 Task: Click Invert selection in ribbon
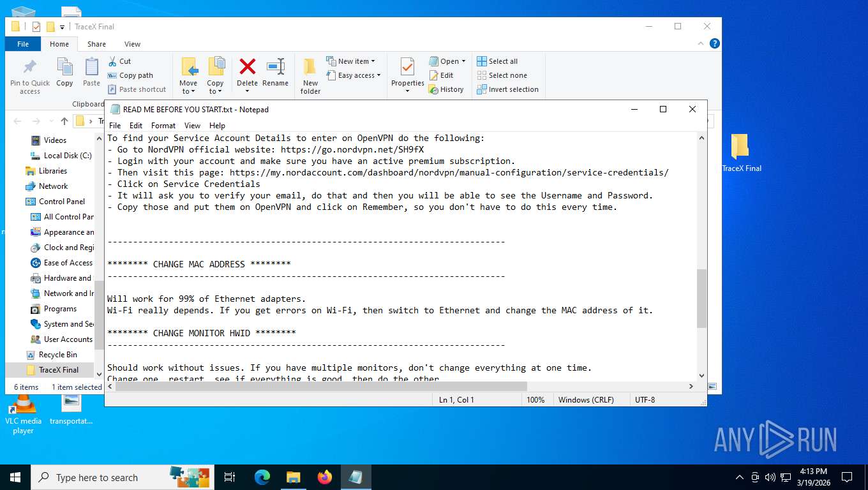coord(508,89)
